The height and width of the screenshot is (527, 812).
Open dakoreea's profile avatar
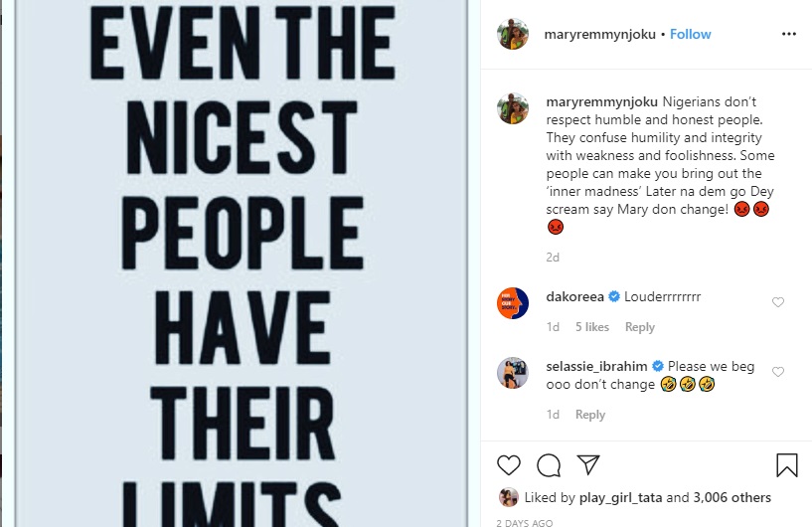tap(513, 302)
